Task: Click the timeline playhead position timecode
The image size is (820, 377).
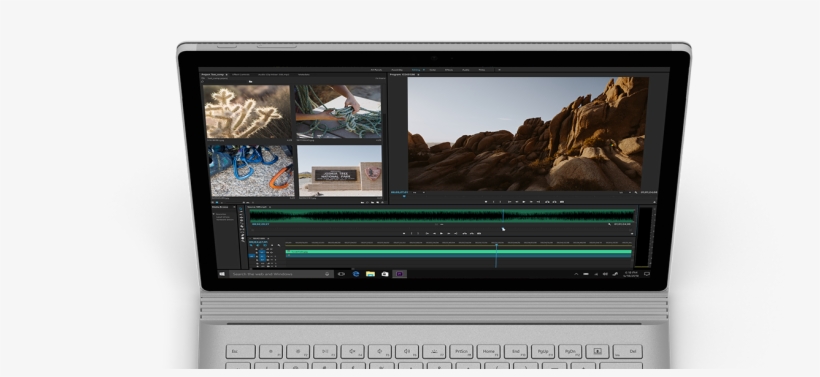Action: pos(257,242)
